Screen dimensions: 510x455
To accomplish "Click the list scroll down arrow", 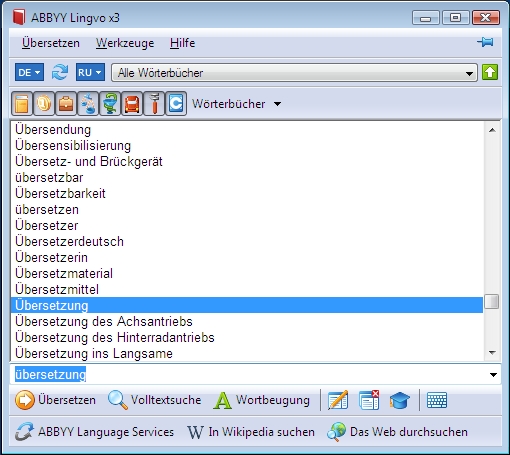I will (x=492, y=353).
